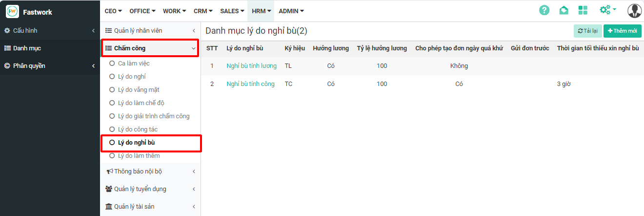This screenshot has width=644, height=216.
Task: Click the user profile avatar
Action: pos(634,10)
